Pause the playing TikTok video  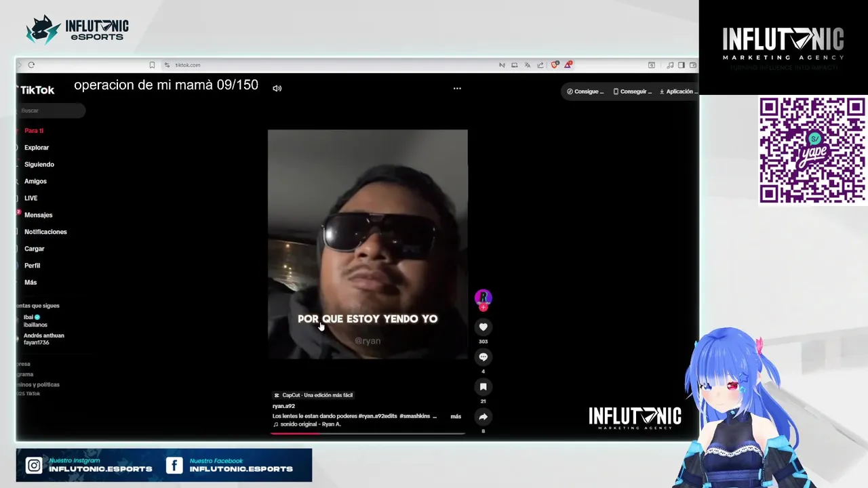(368, 244)
